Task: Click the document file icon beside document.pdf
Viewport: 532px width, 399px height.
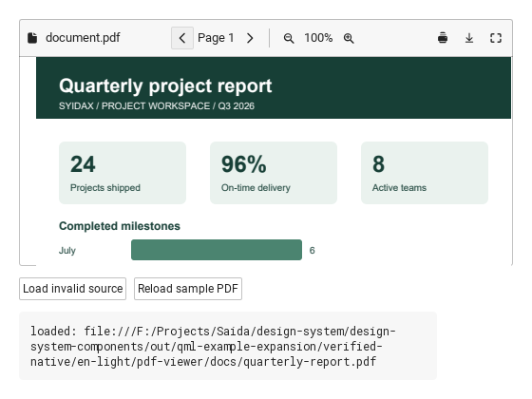Action: coord(32,38)
